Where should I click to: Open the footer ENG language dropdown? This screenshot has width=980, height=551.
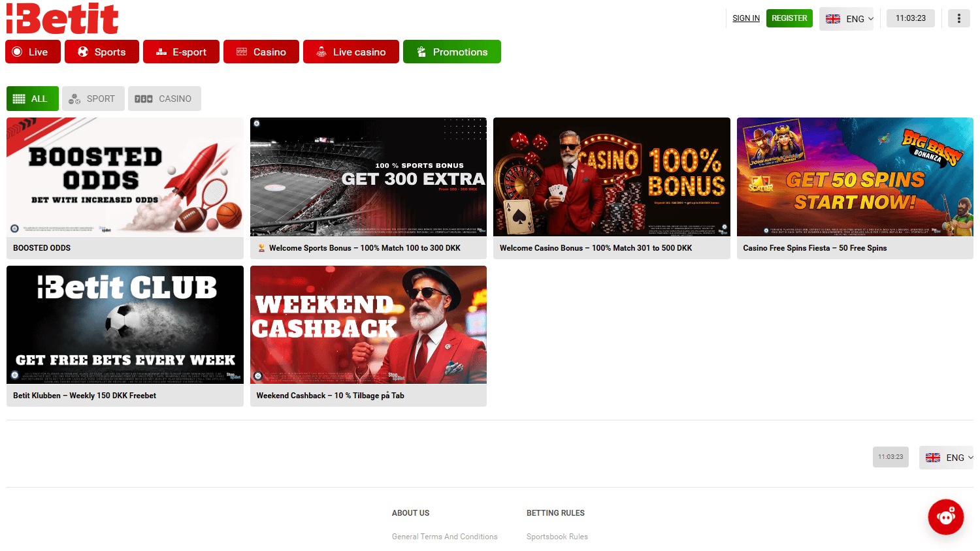956,457
